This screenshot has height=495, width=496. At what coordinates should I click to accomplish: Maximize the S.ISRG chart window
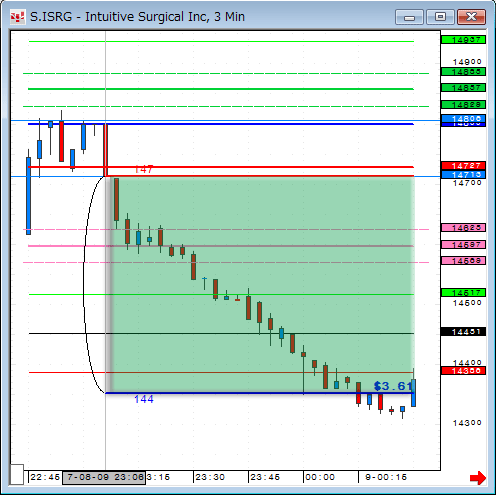pyautogui.click(x=440, y=17)
